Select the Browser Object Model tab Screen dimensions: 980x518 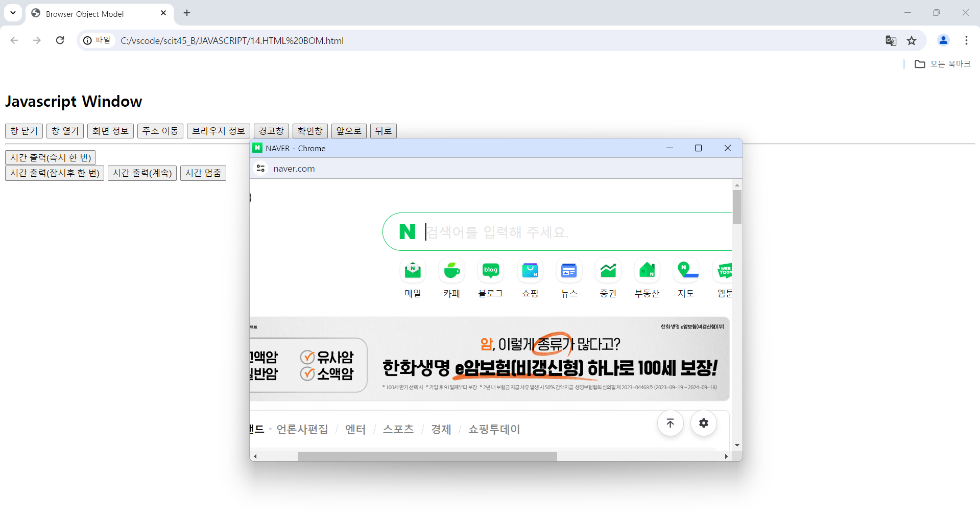(100, 14)
